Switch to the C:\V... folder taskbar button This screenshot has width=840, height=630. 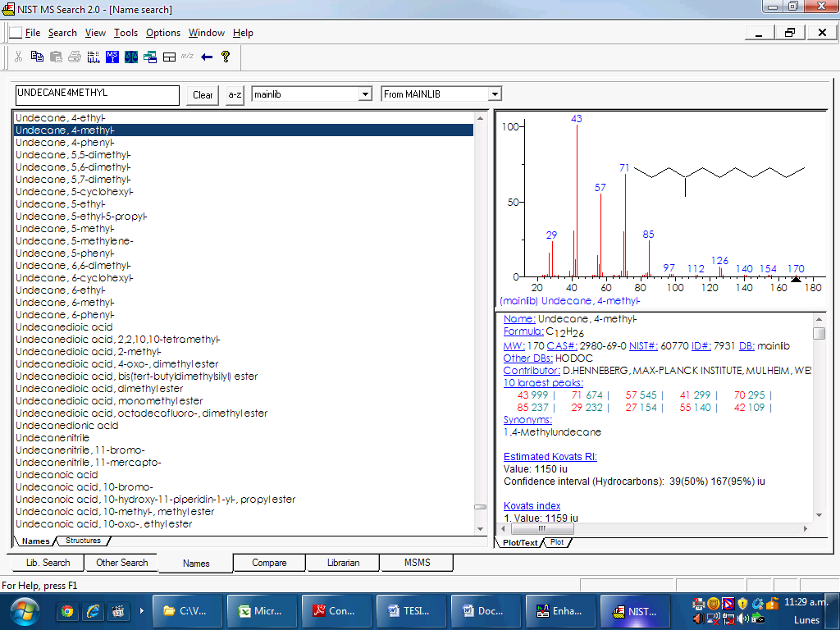click(x=187, y=611)
